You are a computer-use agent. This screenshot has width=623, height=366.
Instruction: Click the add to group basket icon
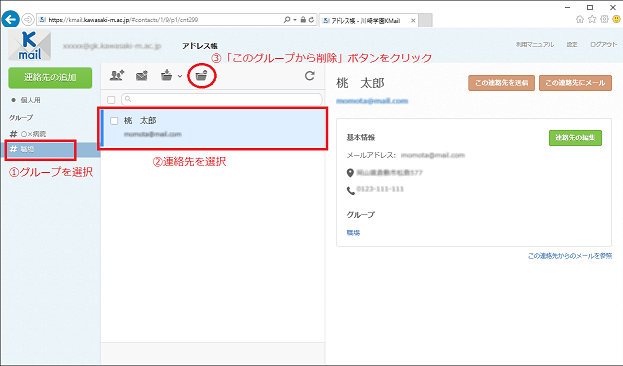click(x=166, y=75)
